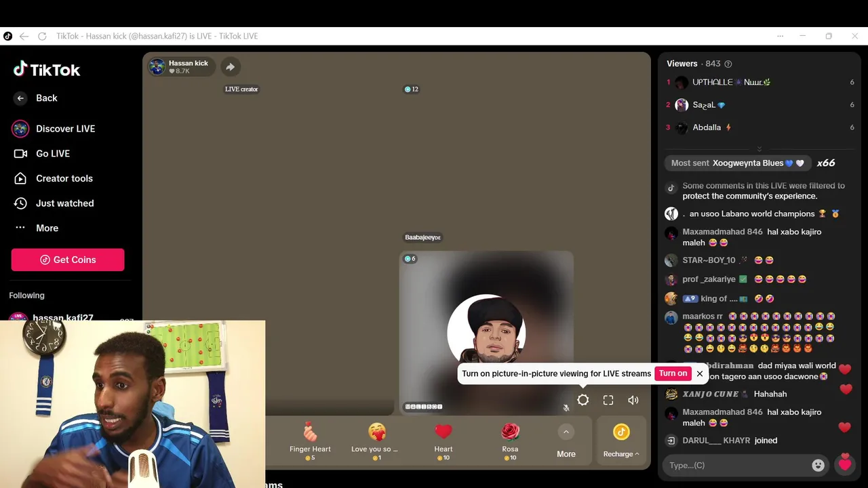Open Just watched history
The height and width of the screenshot is (488, 868).
[x=54, y=203]
